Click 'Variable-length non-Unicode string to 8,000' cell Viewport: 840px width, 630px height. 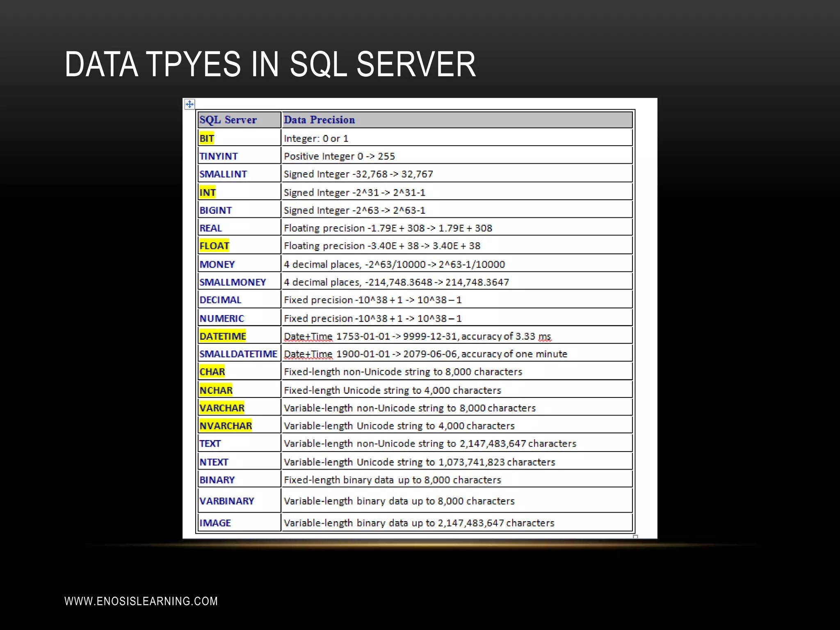457,408
